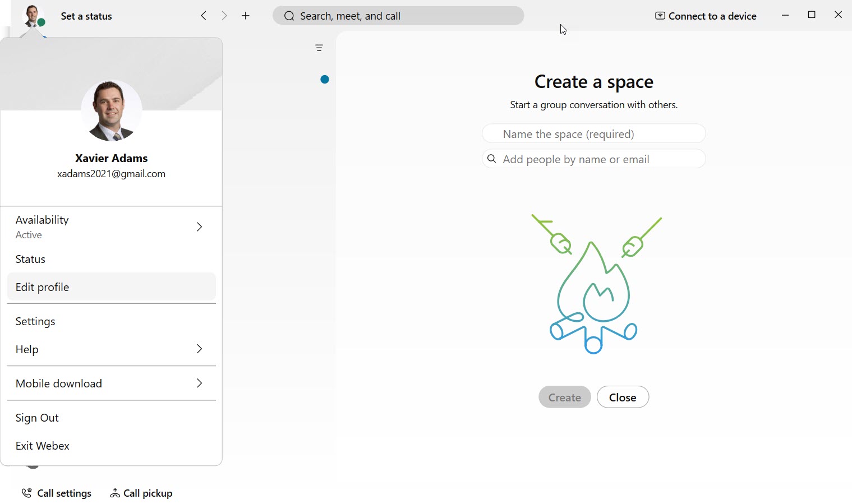Open Mobile download menu item
This screenshot has width=852, height=504.
click(x=111, y=383)
